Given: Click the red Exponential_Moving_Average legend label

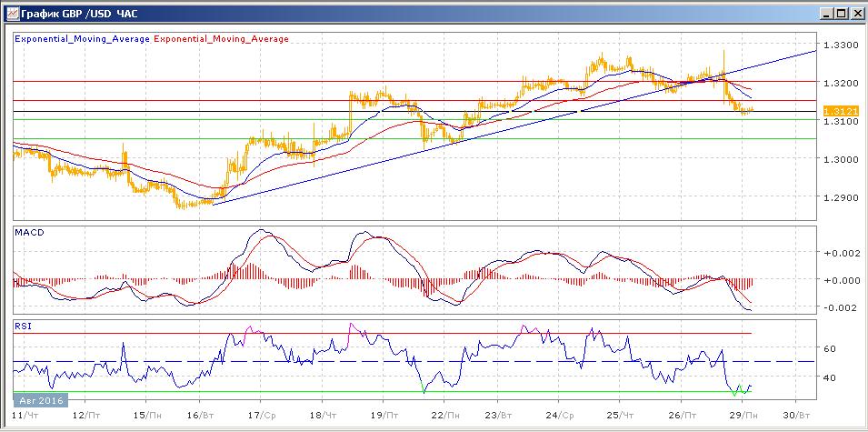Looking at the screenshot, I should [x=224, y=39].
